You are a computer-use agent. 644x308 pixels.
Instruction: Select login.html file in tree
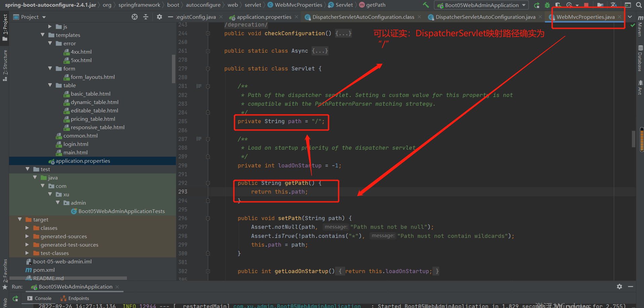pos(76,144)
